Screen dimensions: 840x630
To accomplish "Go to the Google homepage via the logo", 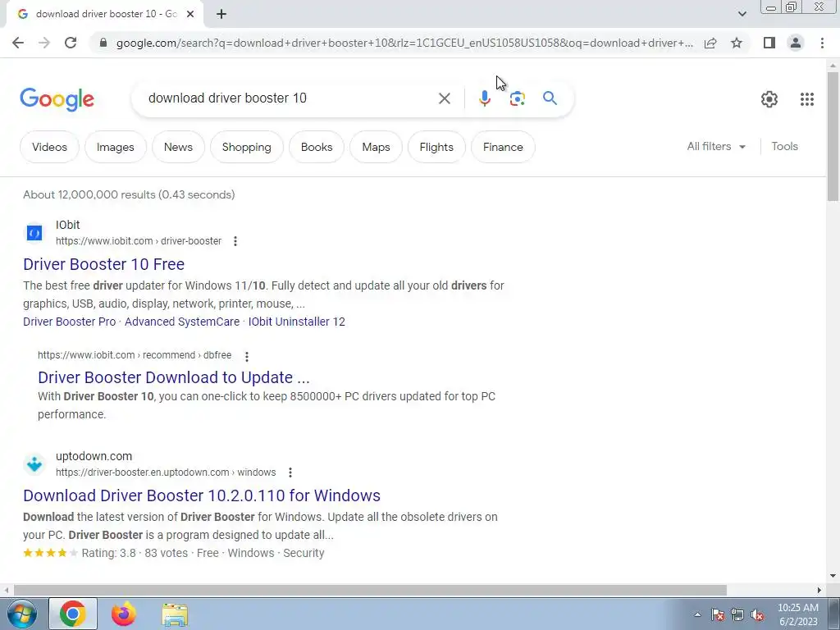I will [x=57, y=99].
